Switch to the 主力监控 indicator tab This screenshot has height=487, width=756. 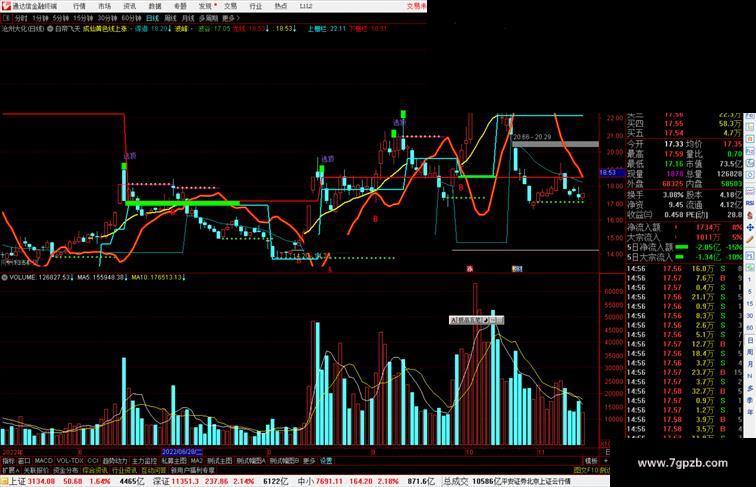[x=144, y=461]
